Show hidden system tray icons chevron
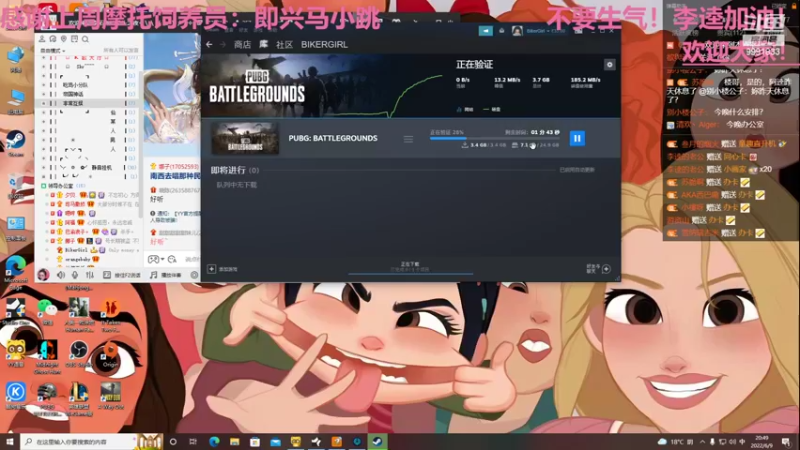The image size is (800, 450). coord(702,442)
